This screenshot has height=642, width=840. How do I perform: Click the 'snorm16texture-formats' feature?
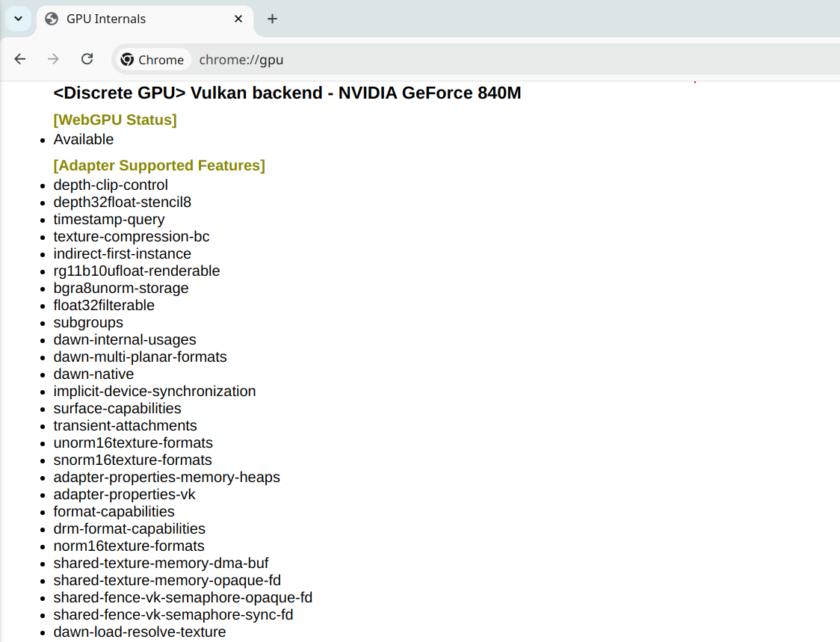(132, 459)
